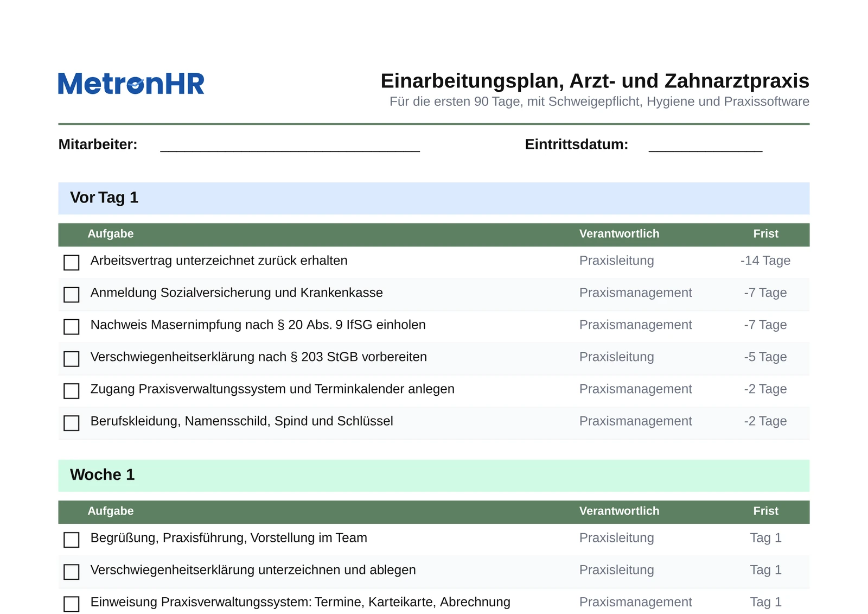868x614 pixels.
Task: Click the text Anmeldung Sozialversicherung und Krankenkasse
Action: 237,293
